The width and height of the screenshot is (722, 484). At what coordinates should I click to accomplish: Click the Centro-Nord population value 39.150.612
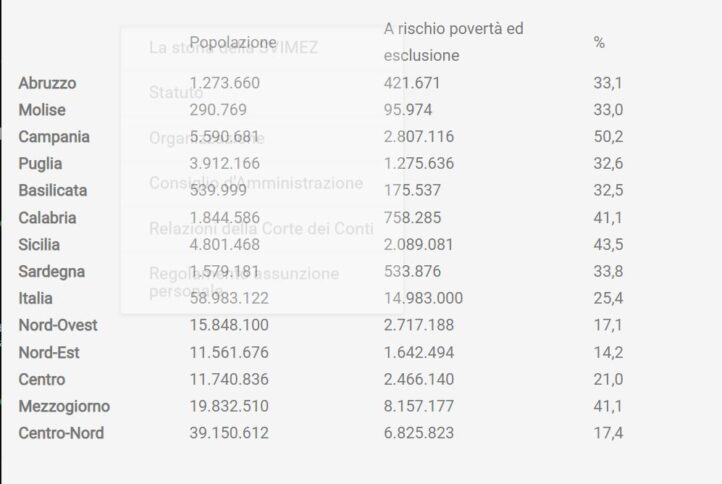coord(229,433)
